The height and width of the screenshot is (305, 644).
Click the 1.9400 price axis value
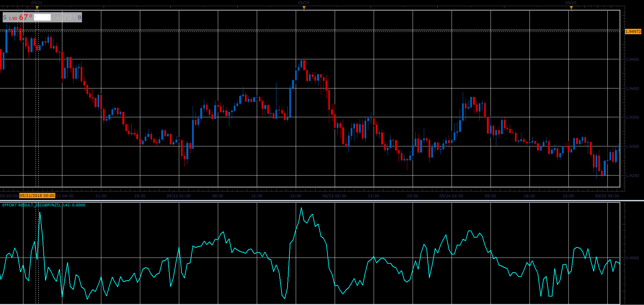pyautogui.click(x=632, y=88)
